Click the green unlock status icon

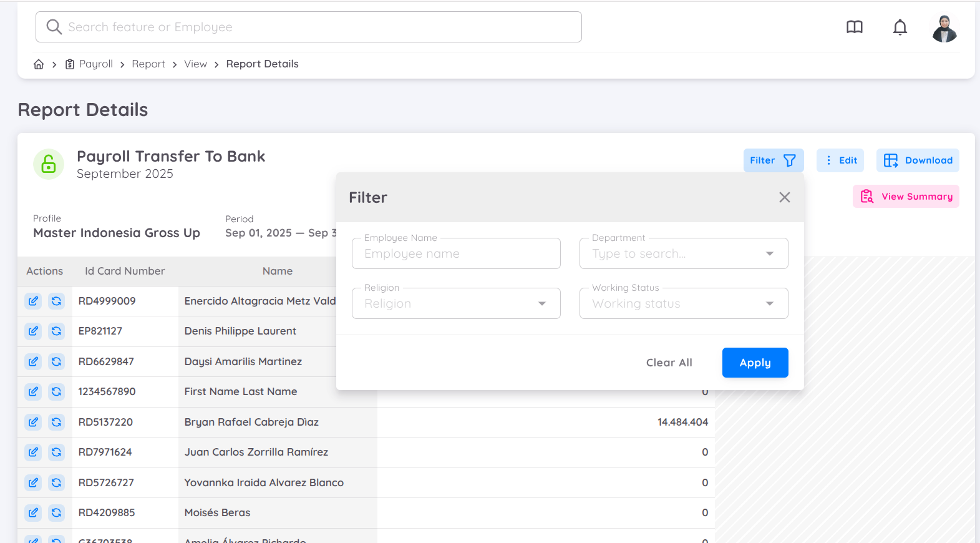point(49,164)
